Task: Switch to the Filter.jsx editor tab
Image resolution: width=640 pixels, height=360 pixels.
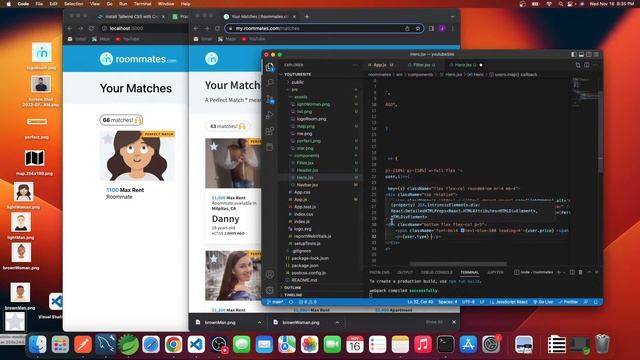Action: pos(422,65)
